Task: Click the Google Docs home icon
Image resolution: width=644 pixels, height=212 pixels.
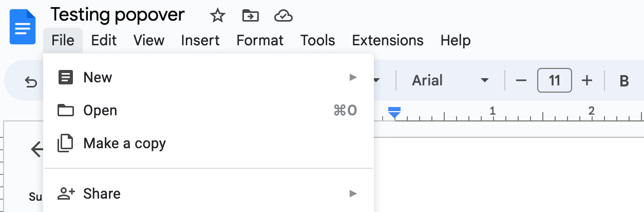Action: [x=23, y=27]
